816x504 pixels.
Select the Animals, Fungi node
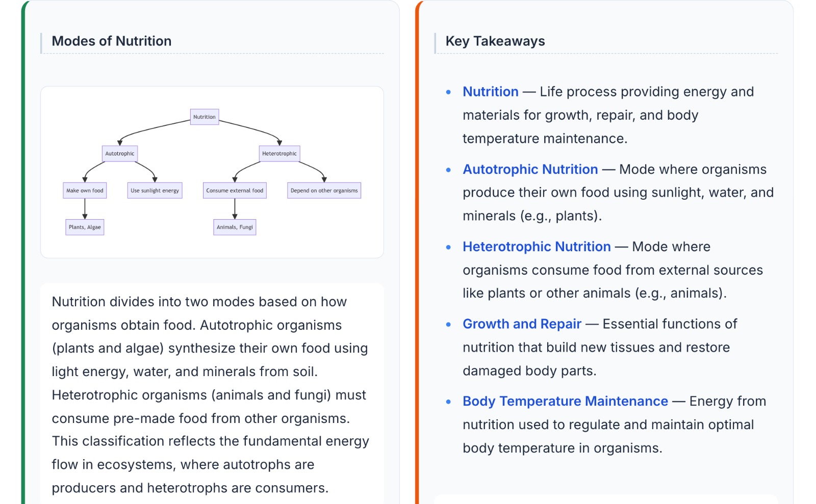tap(235, 227)
